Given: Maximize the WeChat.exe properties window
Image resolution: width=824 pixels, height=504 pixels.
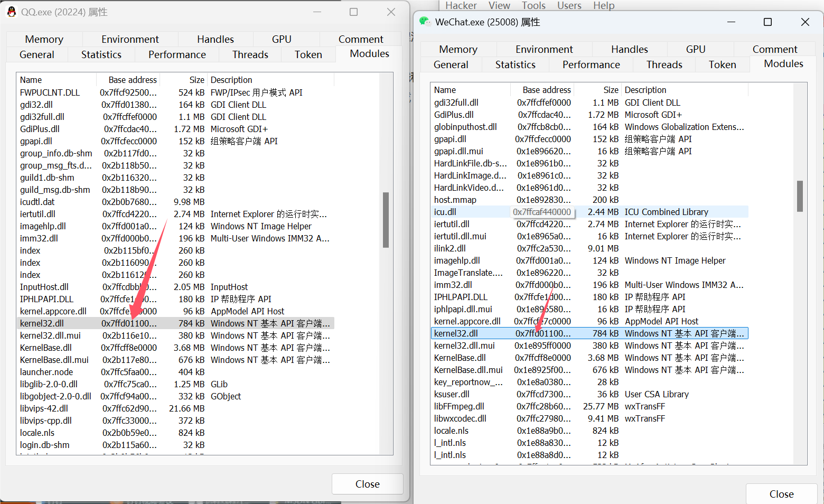Looking at the screenshot, I should pyautogui.click(x=768, y=22).
